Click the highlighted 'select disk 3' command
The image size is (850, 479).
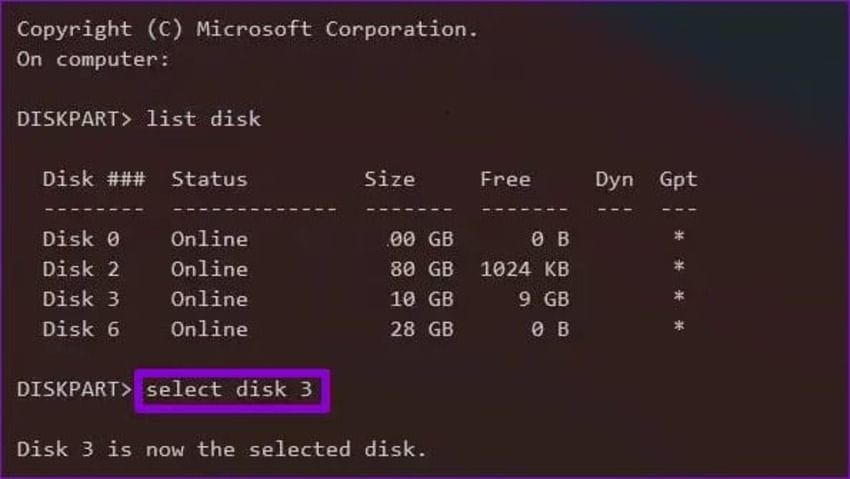pos(229,389)
